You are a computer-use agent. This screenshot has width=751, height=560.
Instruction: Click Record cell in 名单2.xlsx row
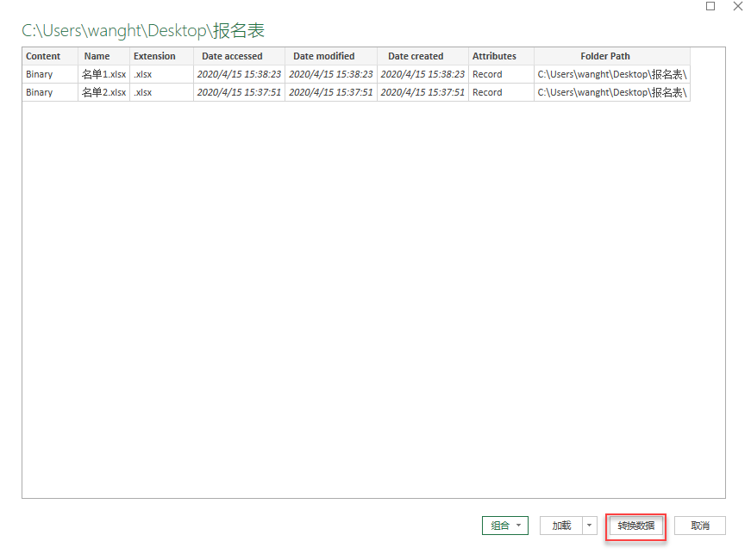point(501,92)
